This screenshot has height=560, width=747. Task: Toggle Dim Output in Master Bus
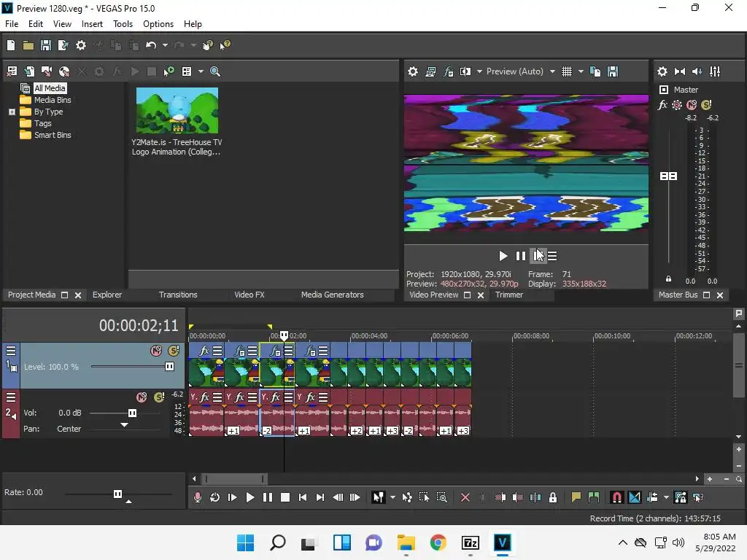pyautogui.click(x=697, y=71)
